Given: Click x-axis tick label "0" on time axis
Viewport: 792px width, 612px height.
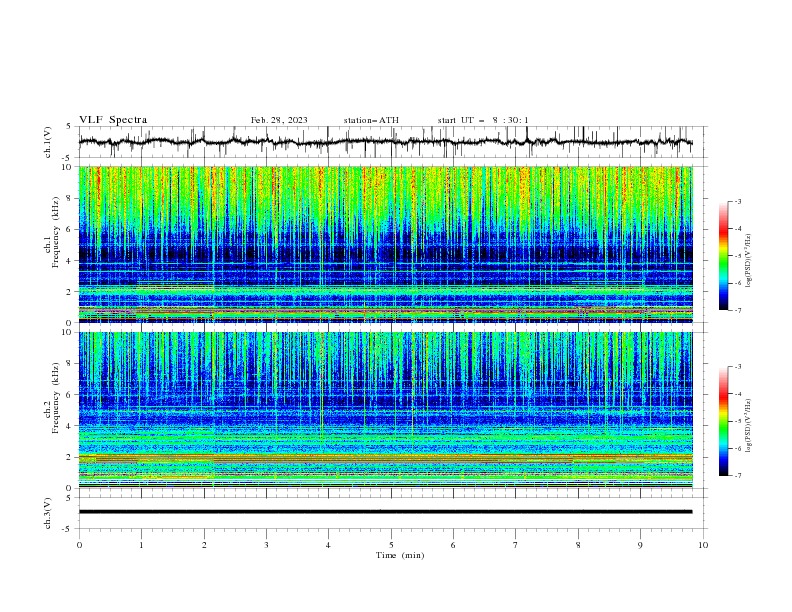Looking at the screenshot, I should tap(79, 545).
